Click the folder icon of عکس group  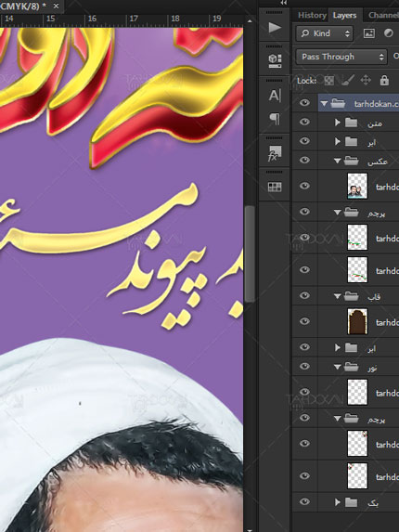pos(351,160)
